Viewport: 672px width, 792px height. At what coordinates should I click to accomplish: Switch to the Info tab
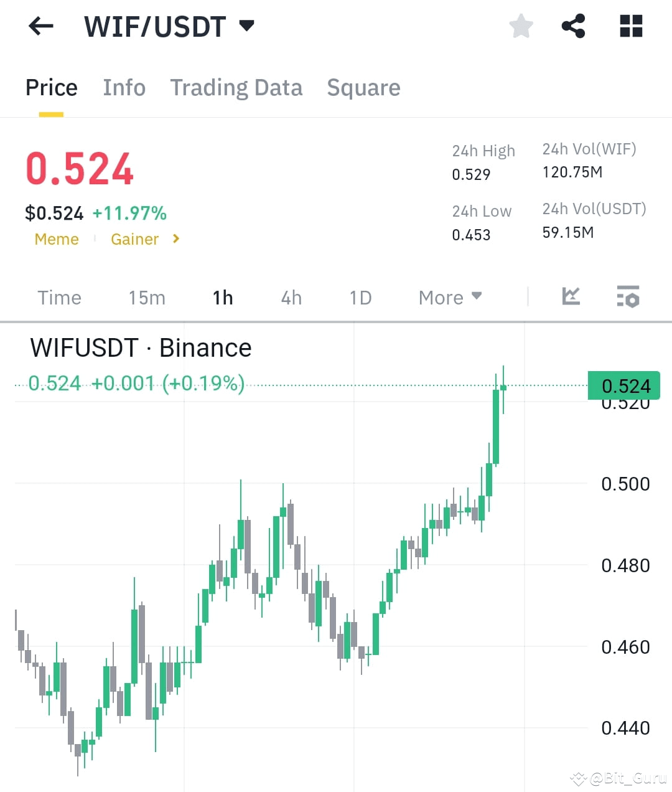(124, 88)
